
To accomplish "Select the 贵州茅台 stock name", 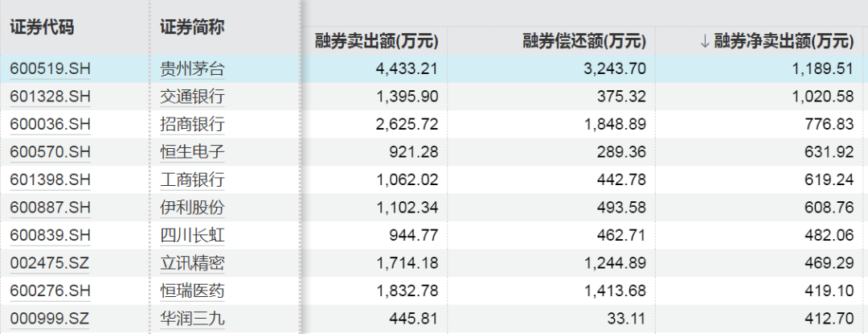I will [x=192, y=69].
